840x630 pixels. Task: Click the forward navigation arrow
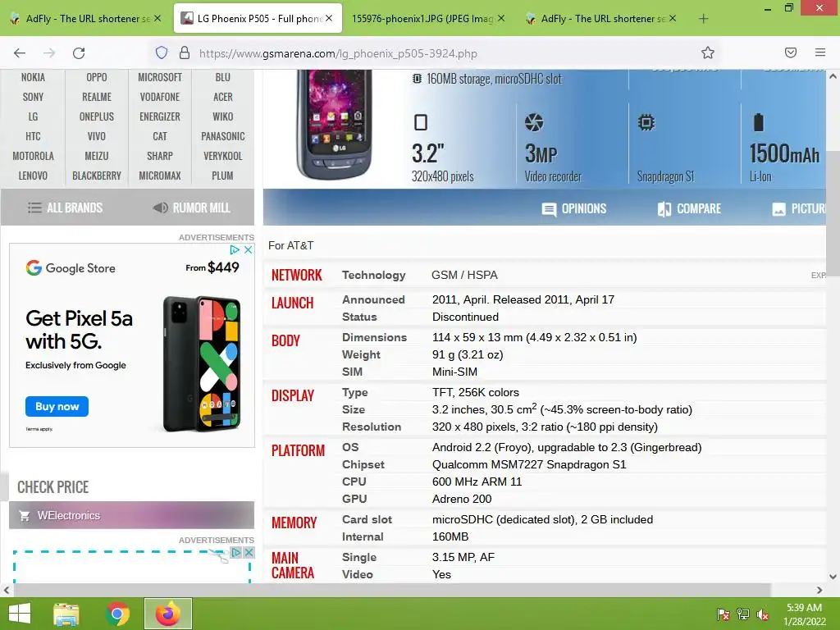pyautogui.click(x=49, y=53)
